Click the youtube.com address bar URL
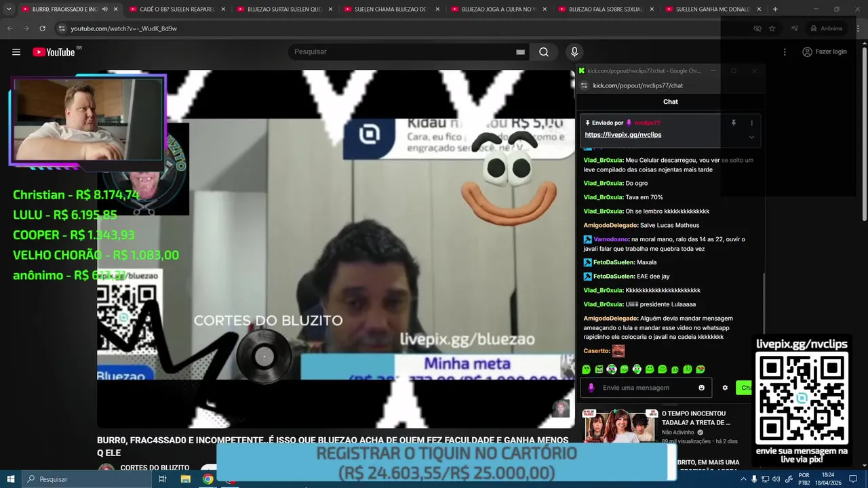Image resolution: width=868 pixels, height=488 pixels. [x=123, y=28]
